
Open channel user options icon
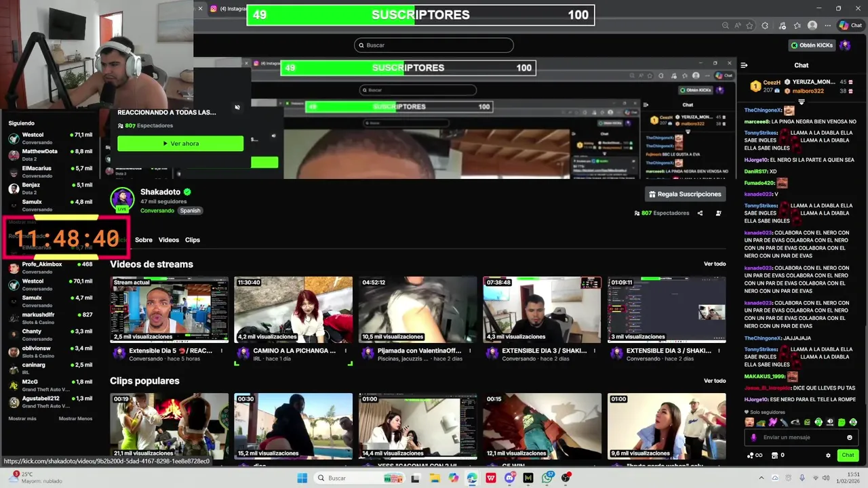click(x=718, y=213)
